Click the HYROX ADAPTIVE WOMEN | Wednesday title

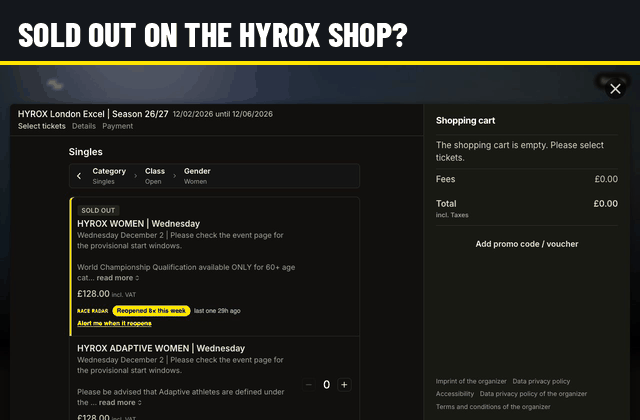click(x=161, y=348)
